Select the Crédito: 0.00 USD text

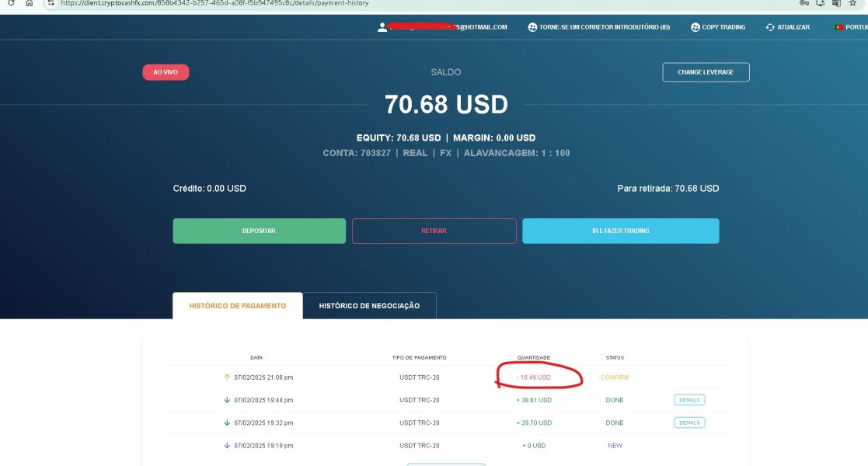209,189
